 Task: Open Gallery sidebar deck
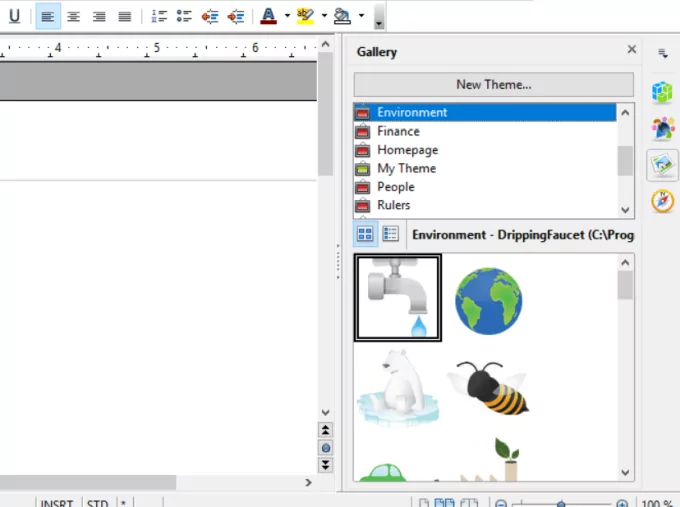[662, 165]
